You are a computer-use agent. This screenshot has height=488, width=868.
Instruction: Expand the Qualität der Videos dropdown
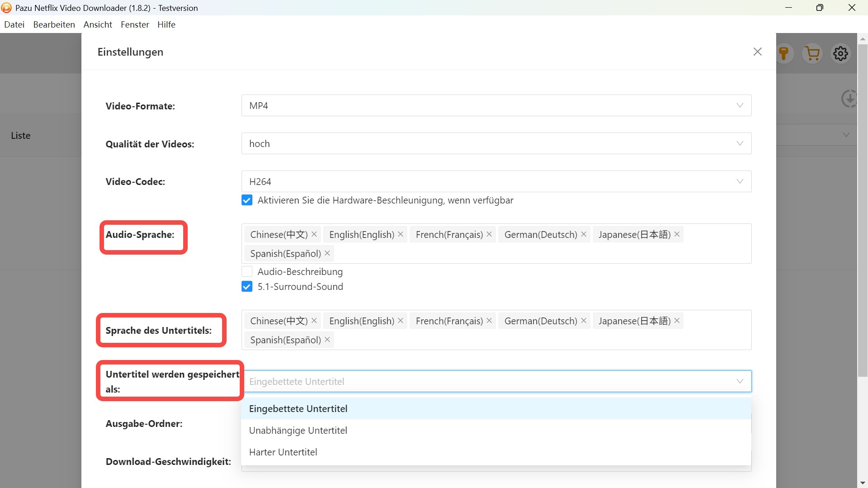pos(496,143)
